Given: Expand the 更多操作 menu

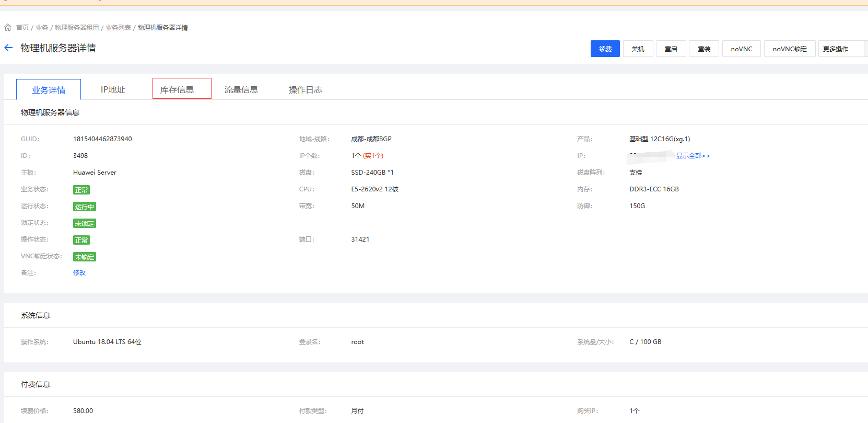Looking at the screenshot, I should pyautogui.click(x=836, y=49).
